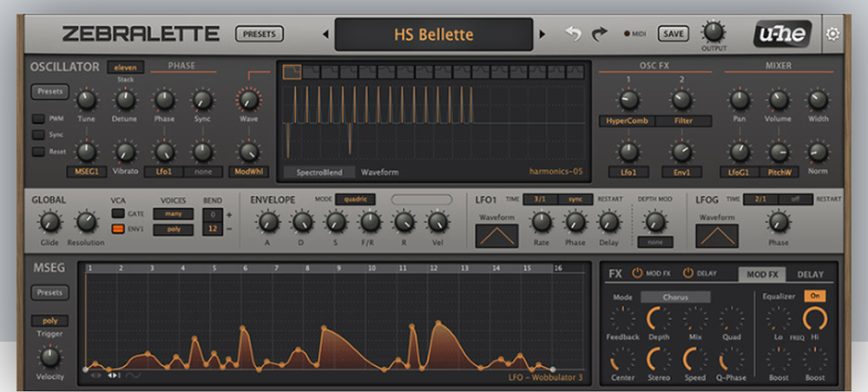The image size is (868, 392).
Task: Click the MSEG Velocity knob
Action: point(49,357)
